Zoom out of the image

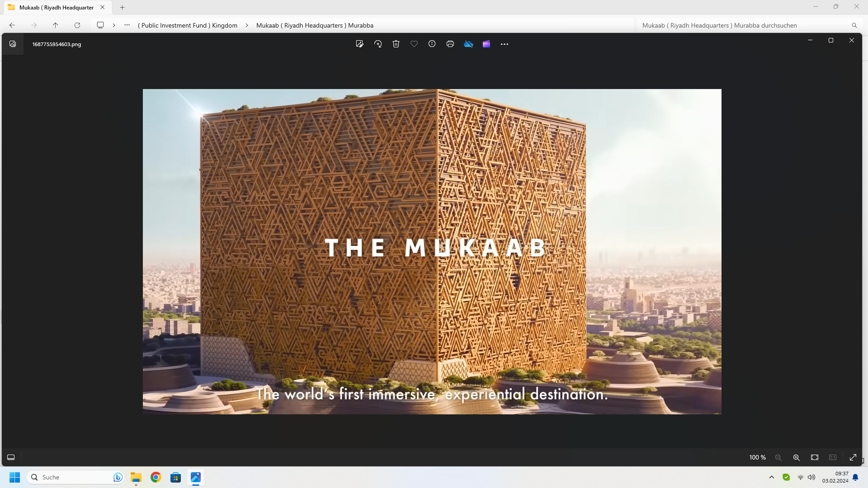(x=778, y=457)
